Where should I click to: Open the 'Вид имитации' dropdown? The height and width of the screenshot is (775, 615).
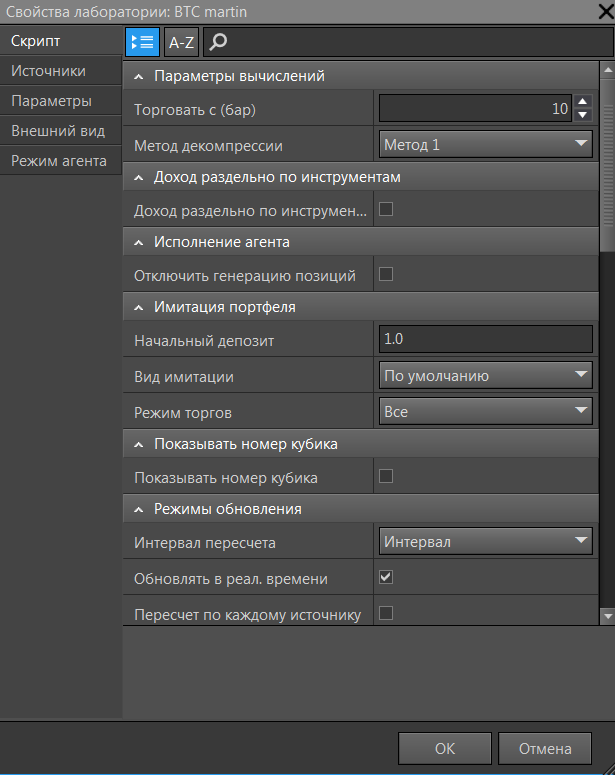pos(486,376)
